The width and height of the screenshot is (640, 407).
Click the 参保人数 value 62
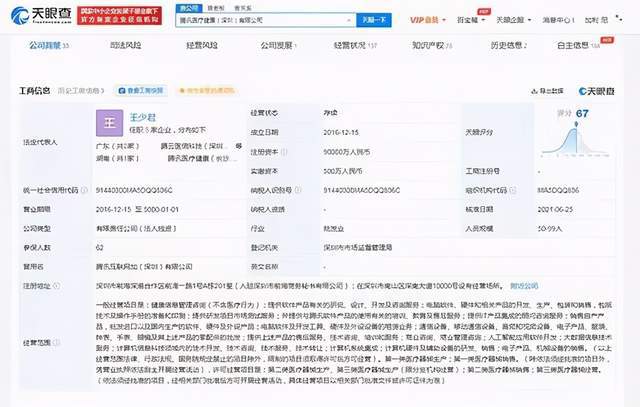tap(100, 248)
